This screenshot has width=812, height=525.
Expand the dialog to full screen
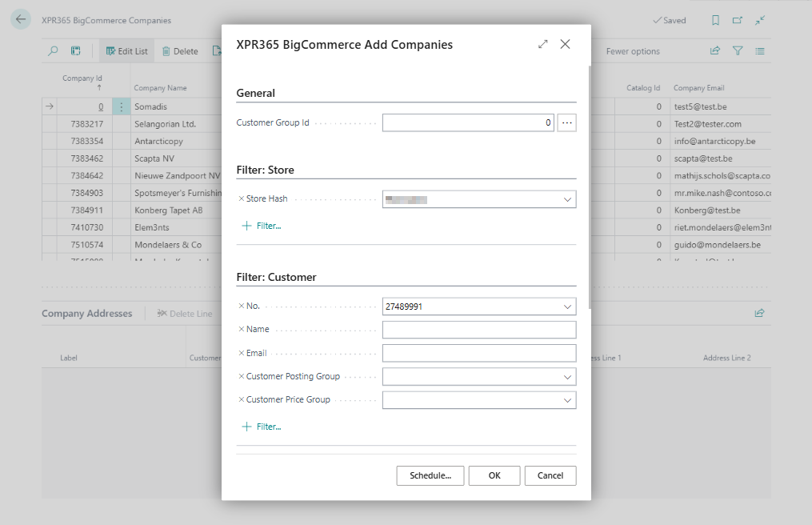coord(542,44)
